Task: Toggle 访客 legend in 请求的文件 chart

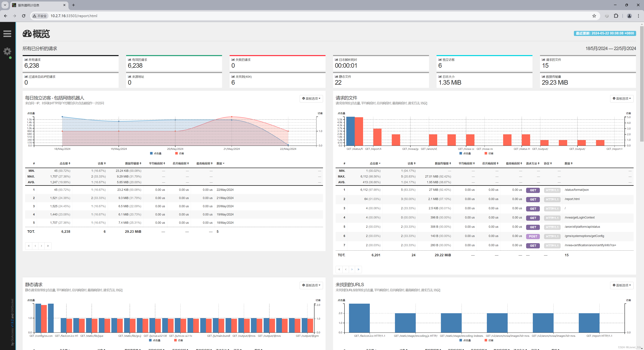Action: point(489,154)
